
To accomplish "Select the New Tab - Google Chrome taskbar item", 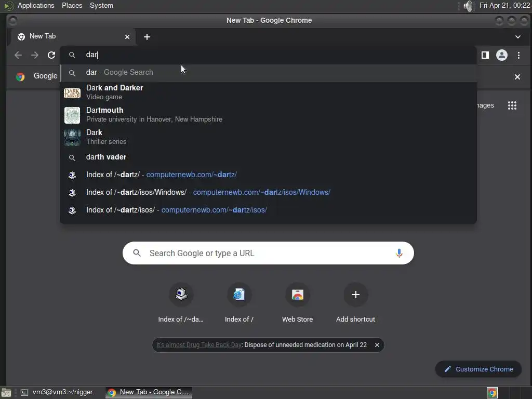I will [x=149, y=392].
